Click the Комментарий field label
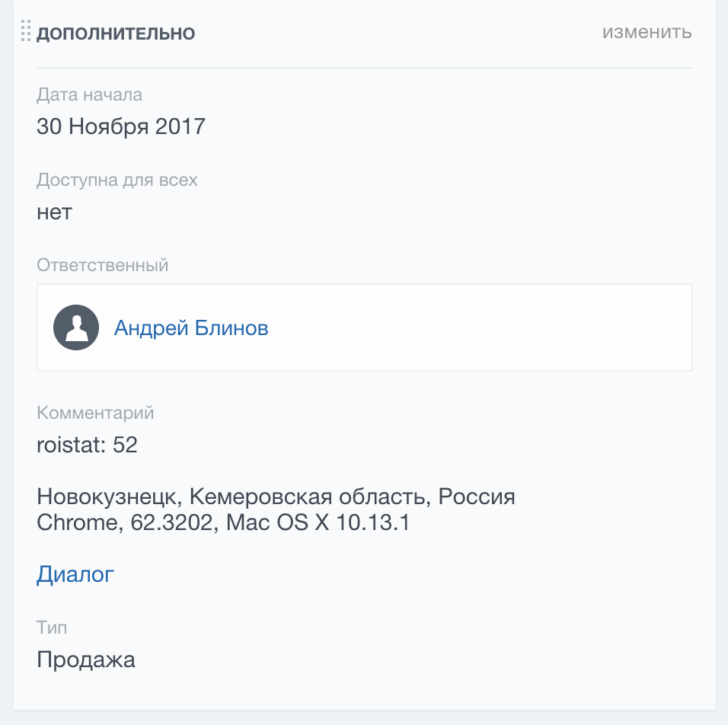The height and width of the screenshot is (725, 728). [x=95, y=413]
